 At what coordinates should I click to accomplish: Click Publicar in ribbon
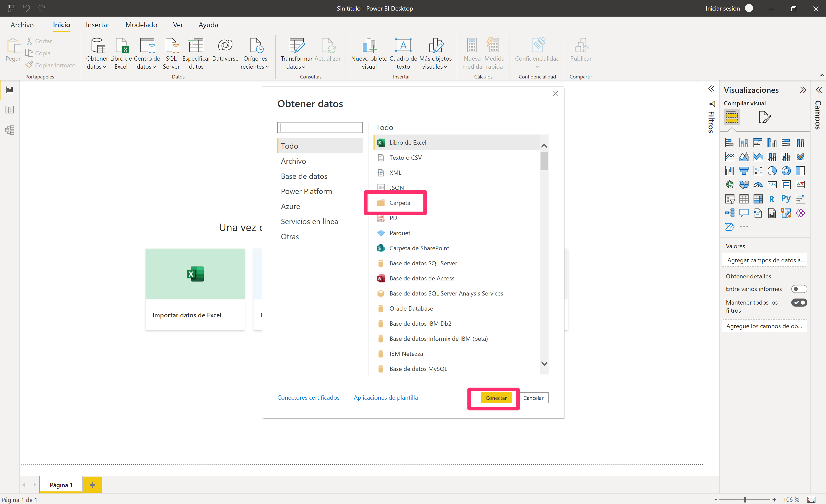(581, 50)
